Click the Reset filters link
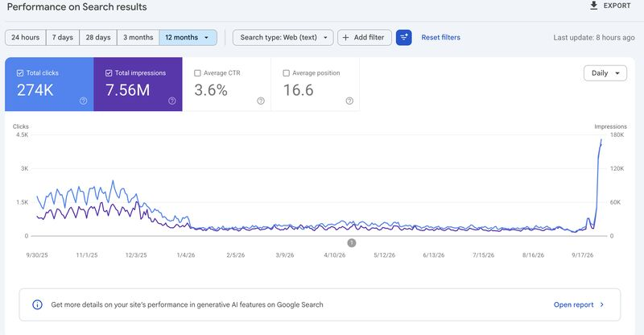This screenshot has width=644, height=335. 440,37
